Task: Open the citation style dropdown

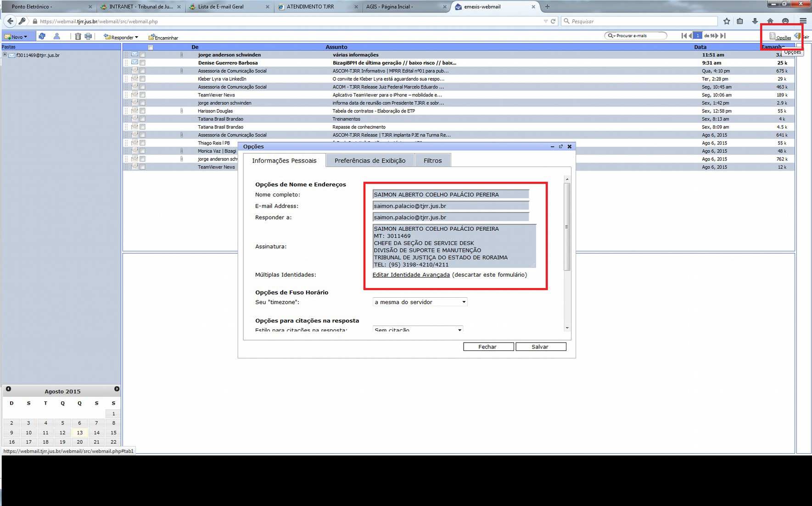Action: (x=417, y=329)
